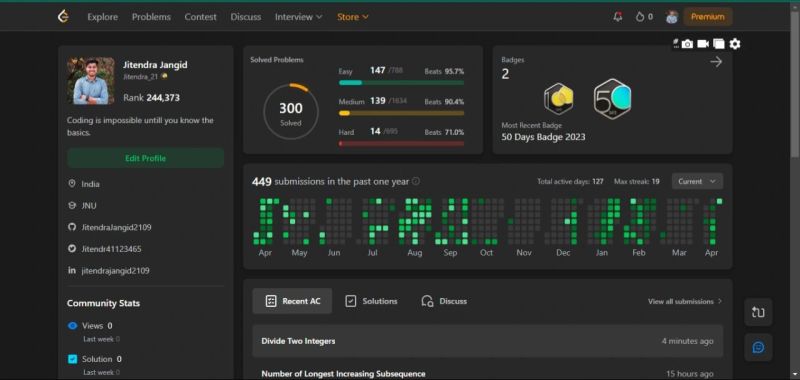800x380 pixels.
Task: Click the Medium progress bar
Action: pyautogui.click(x=402, y=113)
